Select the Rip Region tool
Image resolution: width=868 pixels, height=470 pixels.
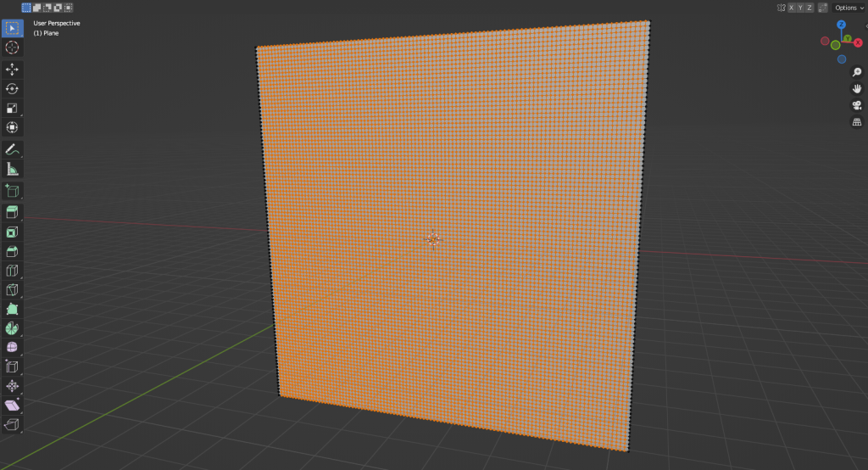click(x=12, y=424)
